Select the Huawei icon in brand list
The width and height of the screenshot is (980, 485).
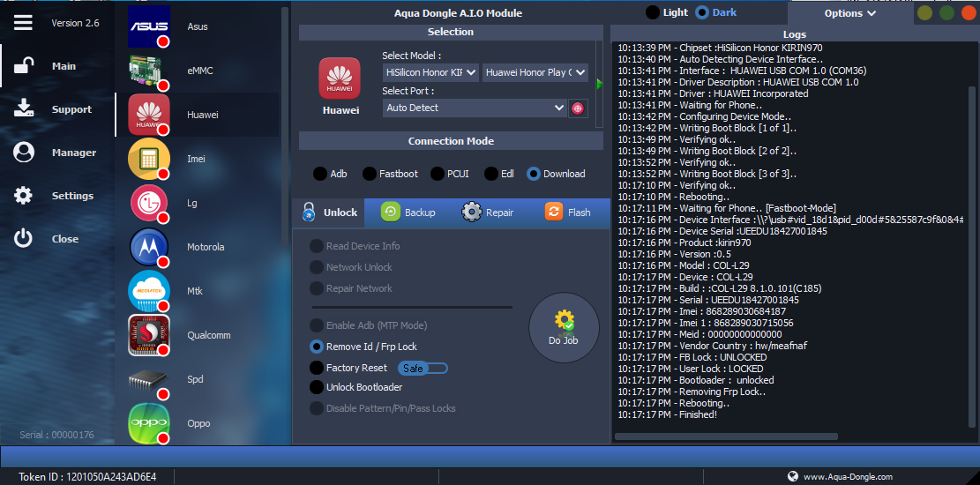(149, 115)
